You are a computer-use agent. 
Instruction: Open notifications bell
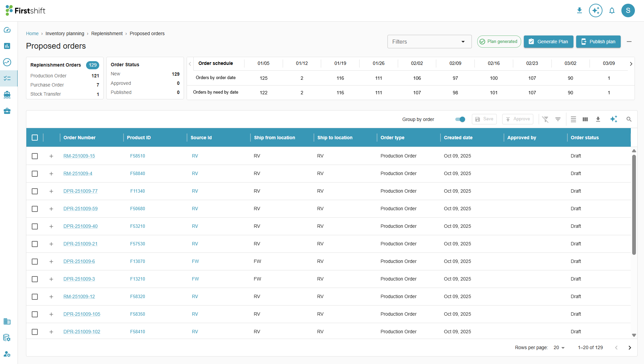click(612, 10)
